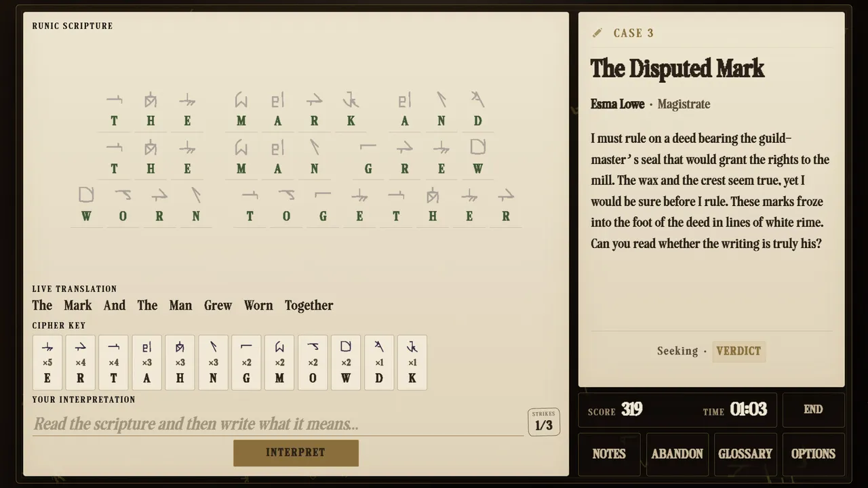868x488 pixels.
Task: Focus the Your Interpretation text field
Action: click(278, 424)
